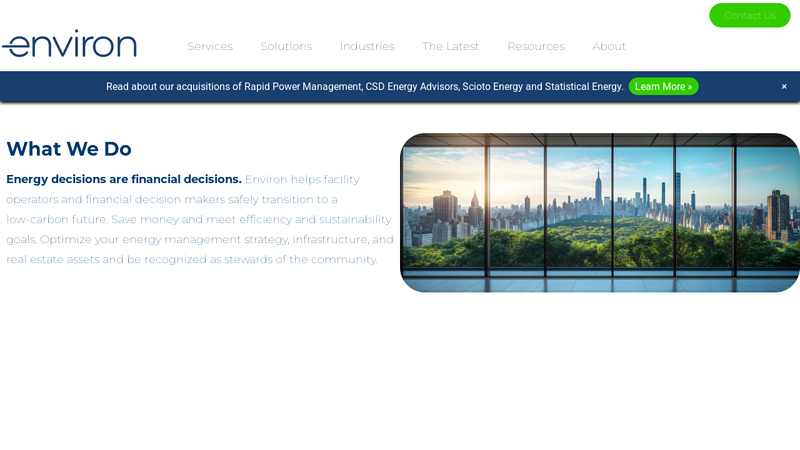The width and height of the screenshot is (800, 450).
Task: Click the bold Energy decisions are financial decisions text
Action: [124, 179]
